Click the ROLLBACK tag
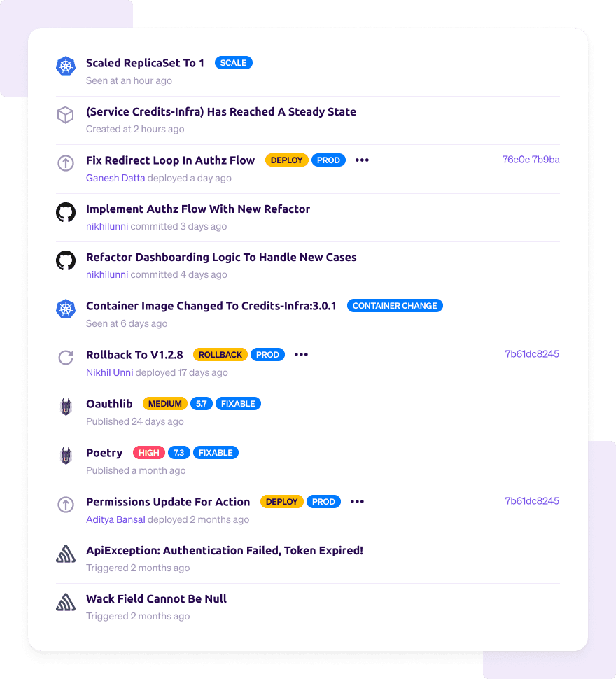 click(x=220, y=355)
